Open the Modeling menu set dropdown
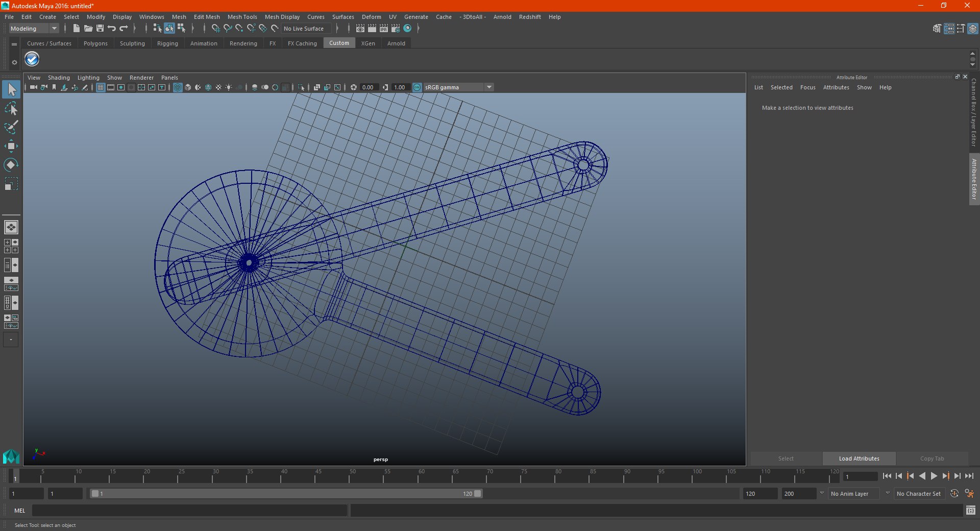 pos(34,29)
